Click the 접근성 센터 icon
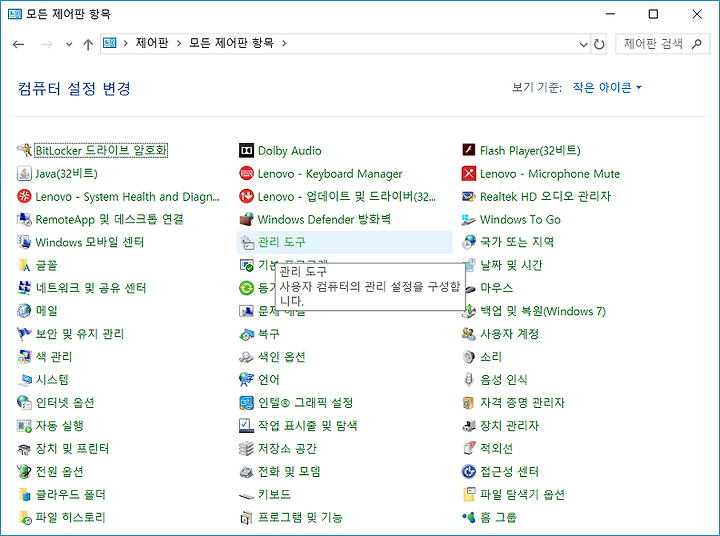 pos(468,472)
